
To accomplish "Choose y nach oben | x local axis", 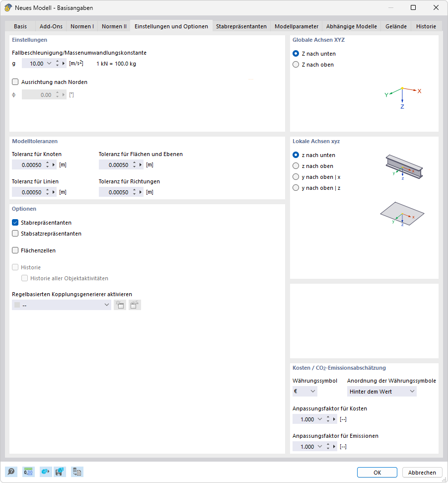I will click(296, 176).
